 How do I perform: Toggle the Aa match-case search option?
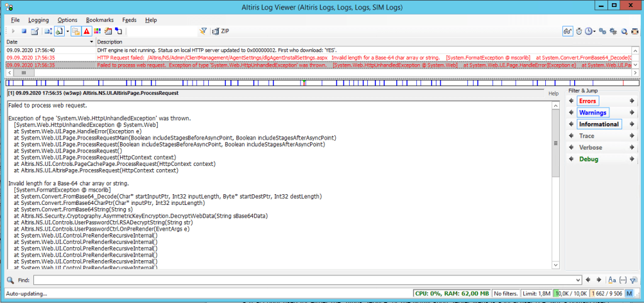pyautogui.click(x=612, y=280)
